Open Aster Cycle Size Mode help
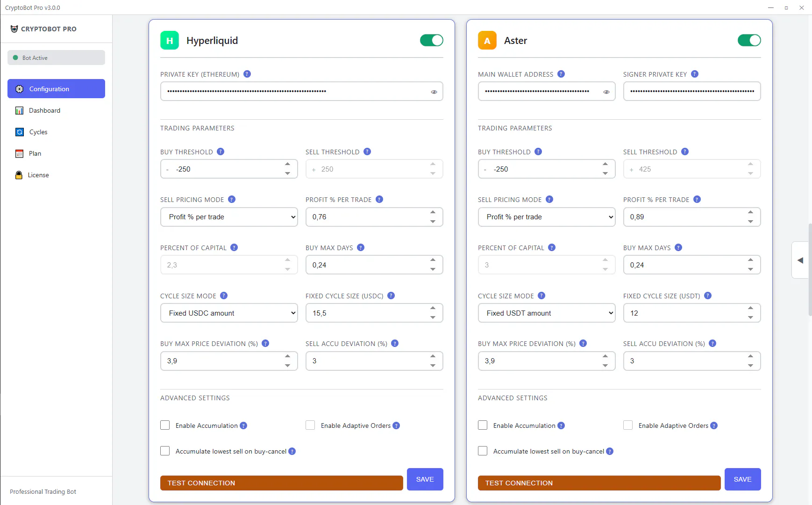The width and height of the screenshot is (812, 505). (x=541, y=296)
